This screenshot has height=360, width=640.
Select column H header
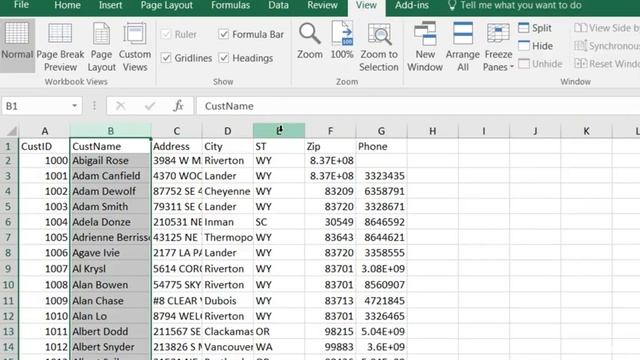tap(432, 131)
